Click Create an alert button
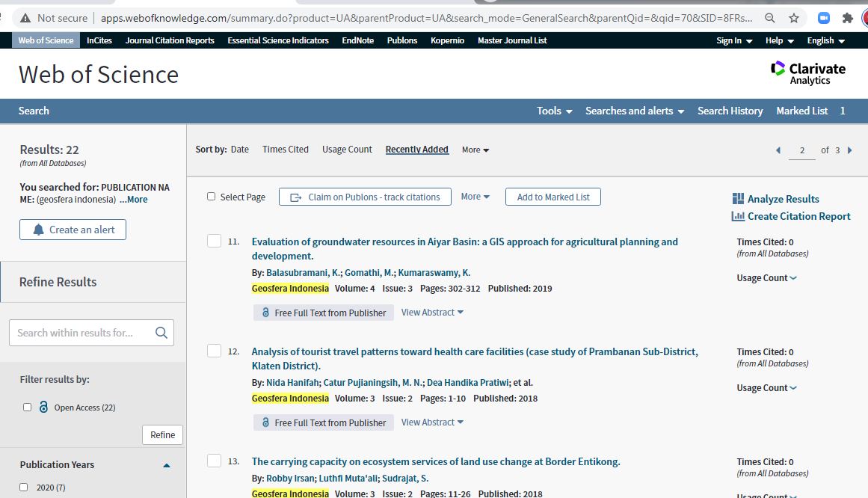This screenshot has width=868, height=498. pos(73,230)
